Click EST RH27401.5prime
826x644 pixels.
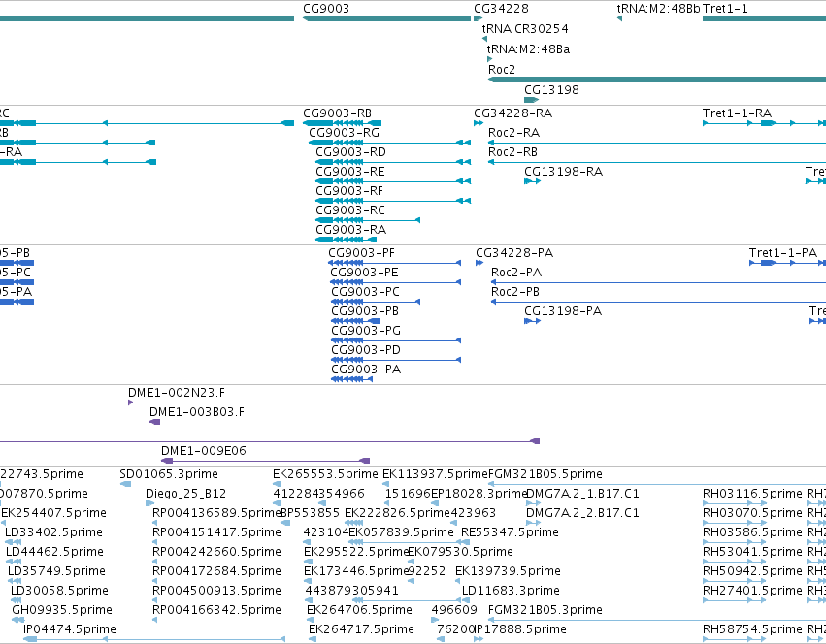click(752, 592)
